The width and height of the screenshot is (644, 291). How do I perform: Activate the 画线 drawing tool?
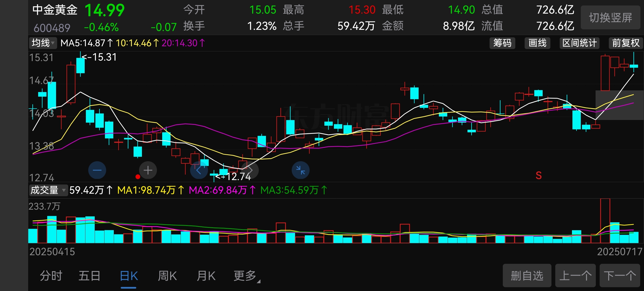point(537,43)
